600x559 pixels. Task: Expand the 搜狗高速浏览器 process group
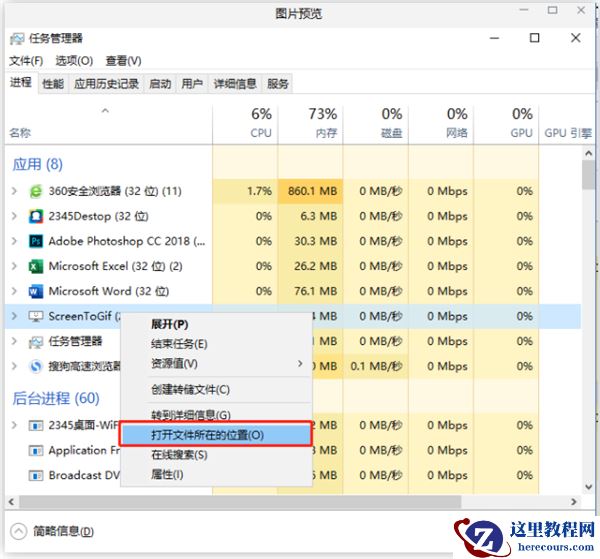point(14,366)
